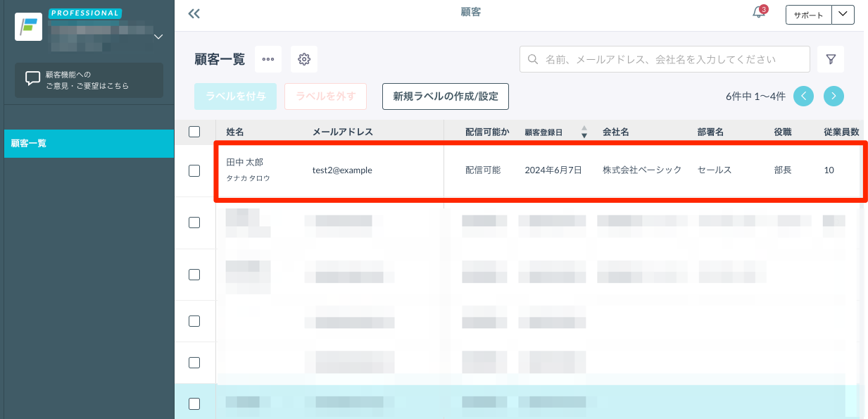Image resolution: width=868 pixels, height=419 pixels.
Task: Open the three-dots more options menu
Action: pos(268,59)
